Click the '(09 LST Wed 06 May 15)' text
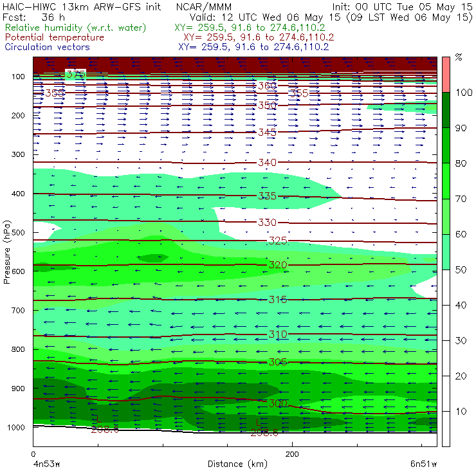Screen dimensions: 476x476 coord(410,17)
